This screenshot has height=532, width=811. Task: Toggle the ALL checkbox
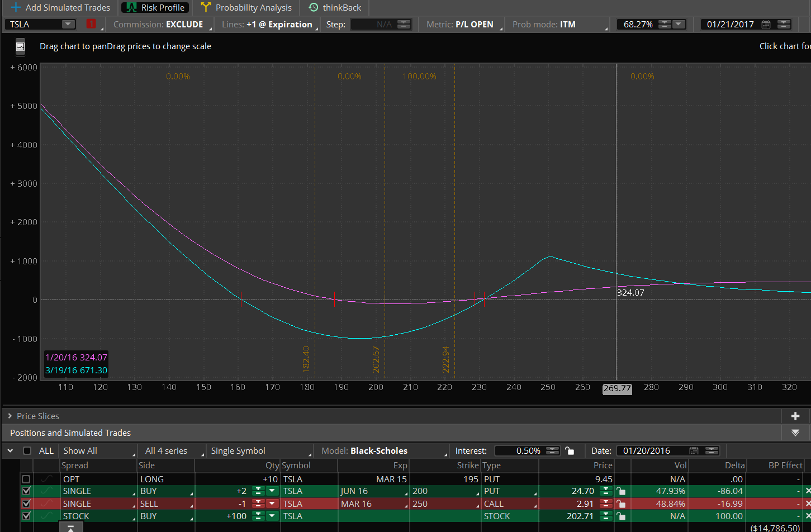click(x=27, y=451)
